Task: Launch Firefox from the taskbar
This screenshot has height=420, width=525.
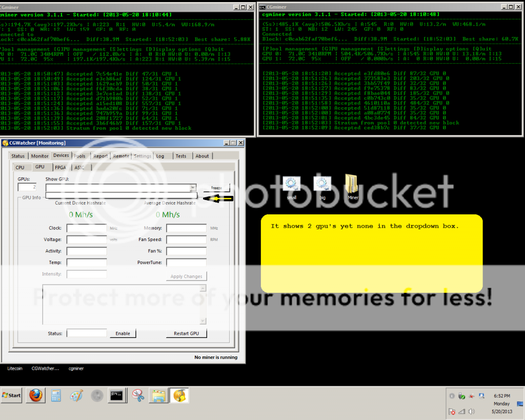Action: tap(35, 395)
